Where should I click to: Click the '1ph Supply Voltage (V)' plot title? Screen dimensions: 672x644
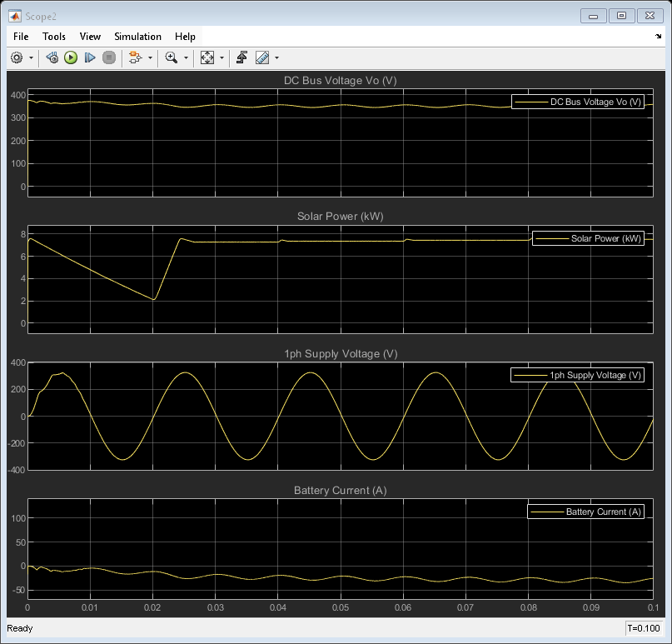(341, 354)
